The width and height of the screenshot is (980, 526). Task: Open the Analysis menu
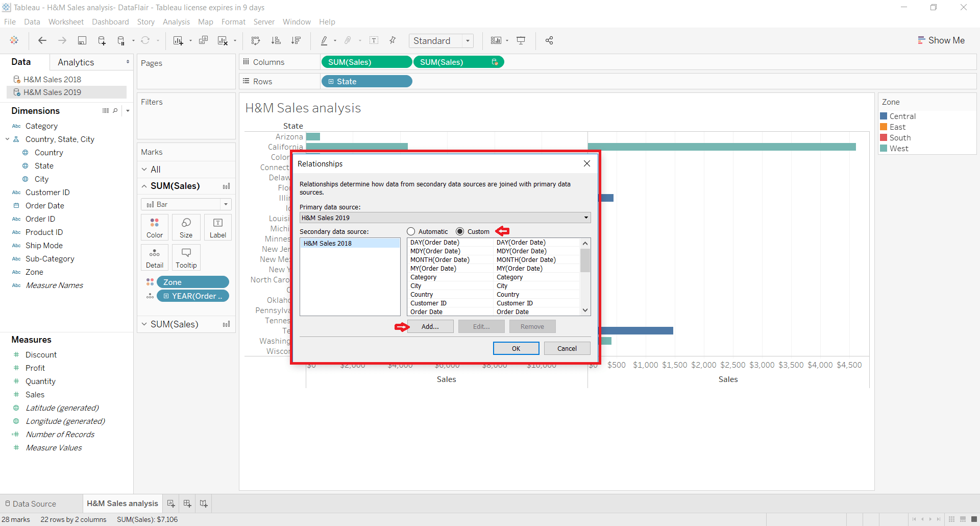tap(176, 22)
